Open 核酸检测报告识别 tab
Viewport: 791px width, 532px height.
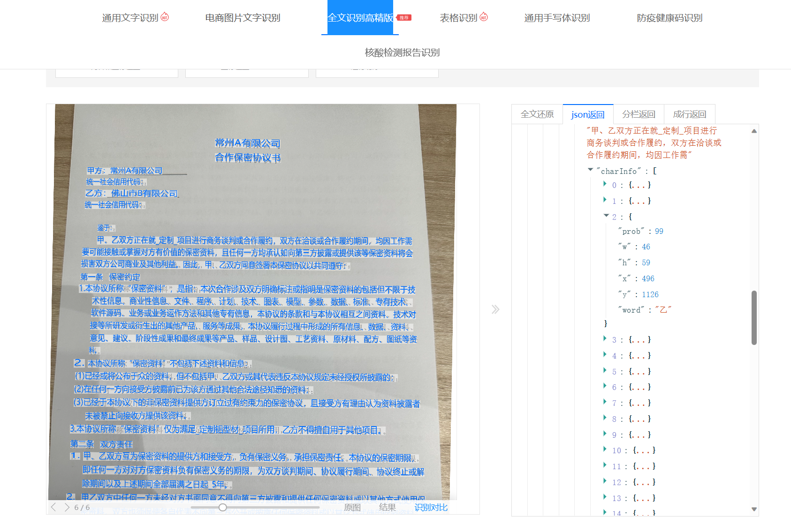402,52
